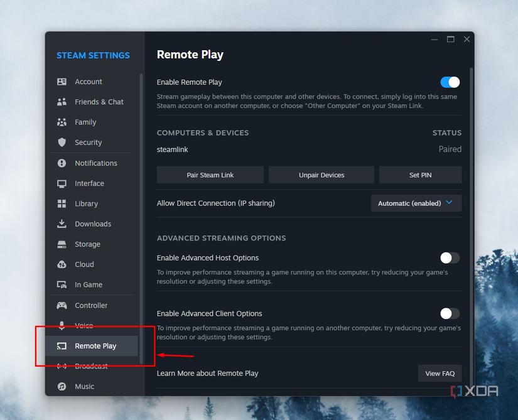This screenshot has width=518, height=420.
Task: Select Library in the settings sidebar
Action: [92, 204]
